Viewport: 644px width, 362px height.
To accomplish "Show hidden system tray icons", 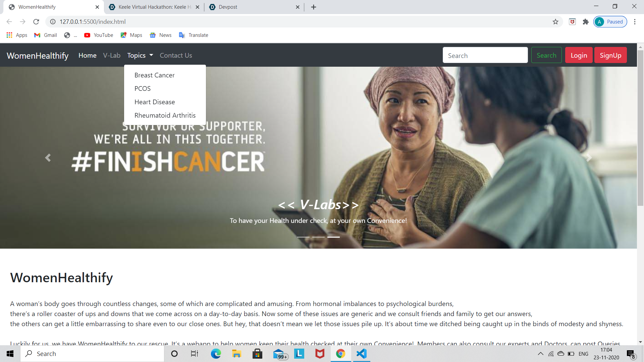I will point(540,354).
